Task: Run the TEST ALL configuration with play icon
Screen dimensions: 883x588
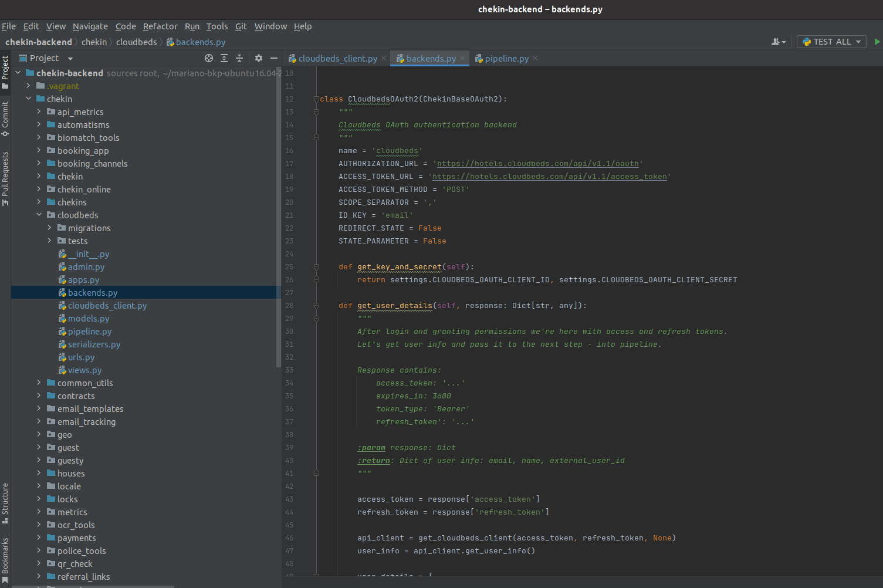Action: (x=877, y=42)
